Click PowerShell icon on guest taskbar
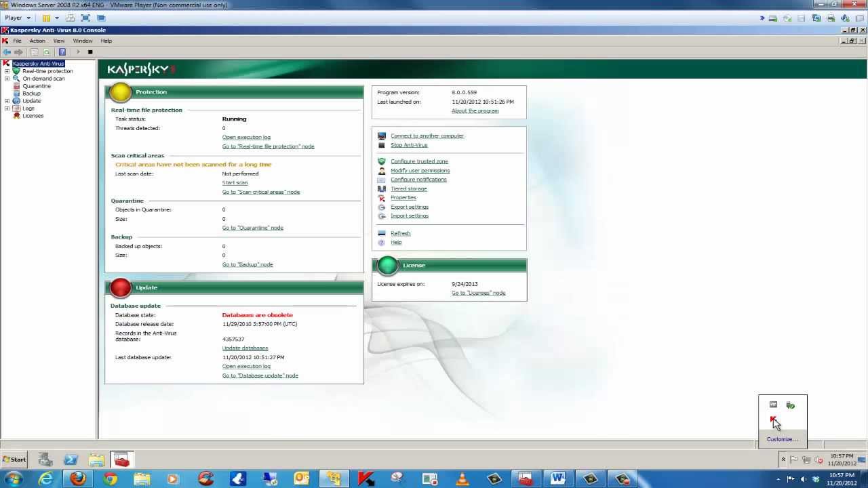The width and height of the screenshot is (868, 488). (x=71, y=460)
